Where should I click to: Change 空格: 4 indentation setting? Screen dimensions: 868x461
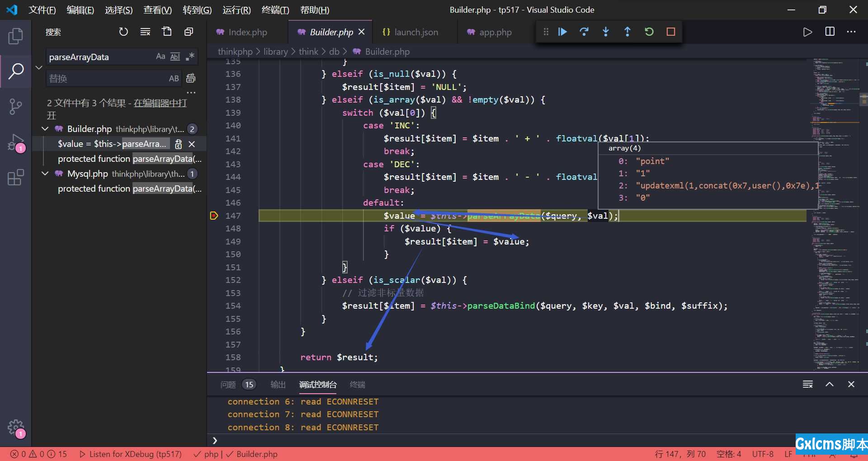tap(729, 454)
